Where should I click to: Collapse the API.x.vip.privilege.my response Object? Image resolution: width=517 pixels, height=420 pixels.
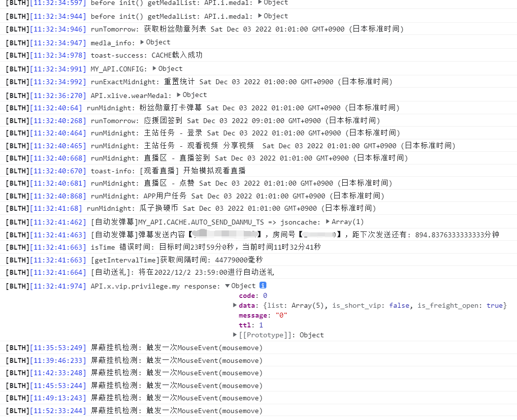click(x=228, y=285)
